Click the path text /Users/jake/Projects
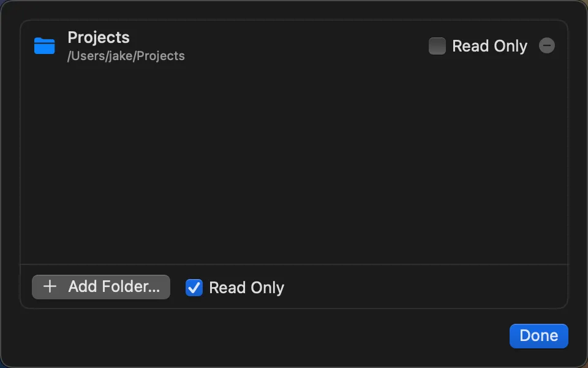The image size is (588, 368). pos(126,56)
